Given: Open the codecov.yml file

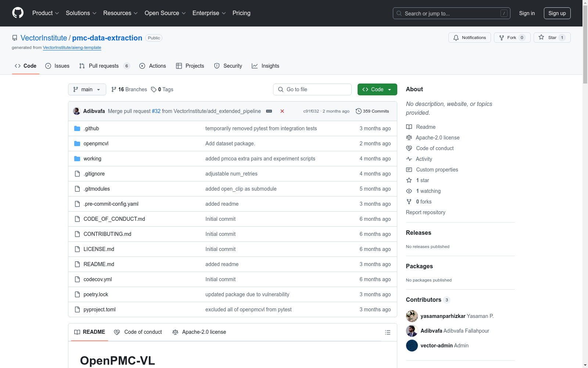Looking at the screenshot, I should pos(98,279).
